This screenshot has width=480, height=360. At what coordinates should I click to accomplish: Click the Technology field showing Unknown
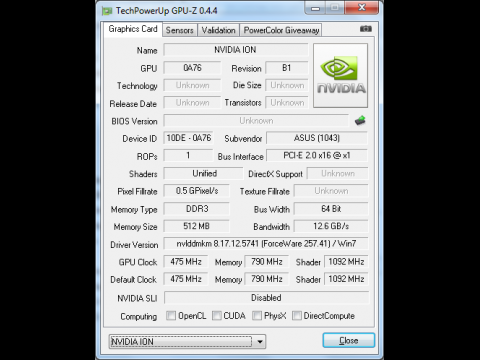click(192, 85)
